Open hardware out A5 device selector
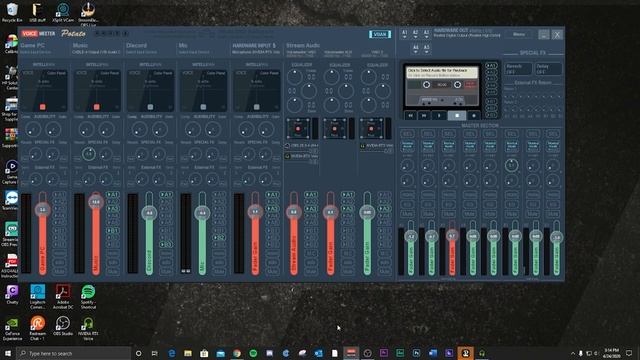 [x=426, y=49]
